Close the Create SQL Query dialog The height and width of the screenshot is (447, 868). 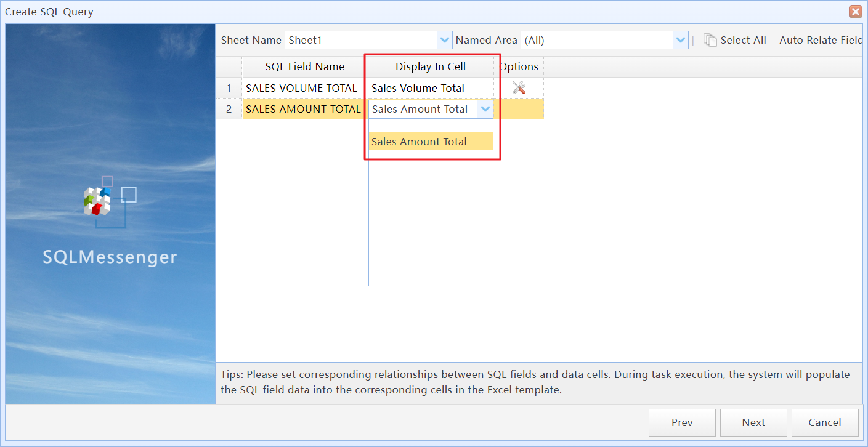[x=855, y=12]
